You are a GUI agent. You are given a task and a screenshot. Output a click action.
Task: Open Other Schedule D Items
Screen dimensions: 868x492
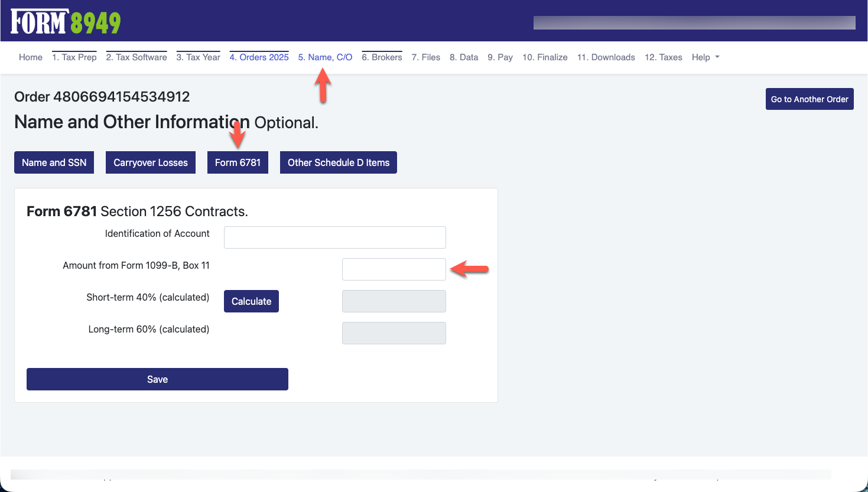[x=338, y=162]
